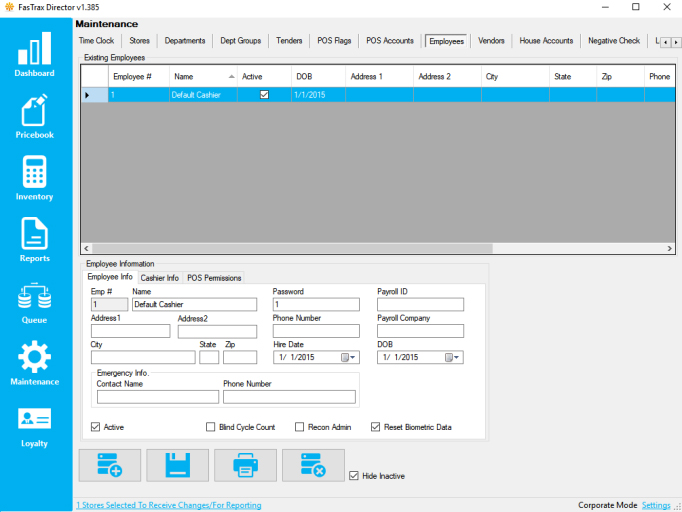Click the employee Phone Number field
Image resolution: width=682 pixels, height=512 pixels.
point(316,331)
